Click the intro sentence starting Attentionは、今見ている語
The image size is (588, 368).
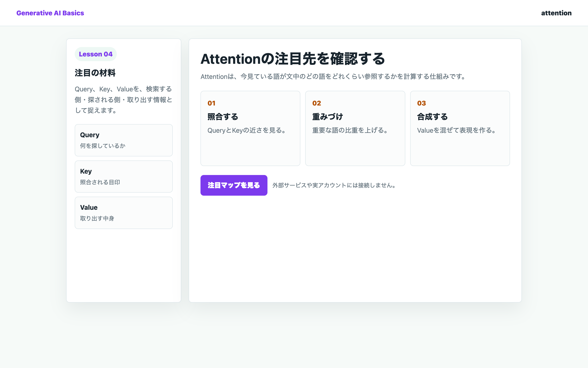tap(333, 76)
